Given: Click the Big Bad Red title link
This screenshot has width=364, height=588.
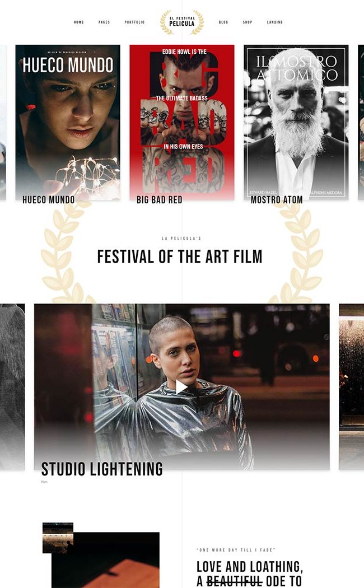Looking at the screenshot, I should tap(160, 200).
